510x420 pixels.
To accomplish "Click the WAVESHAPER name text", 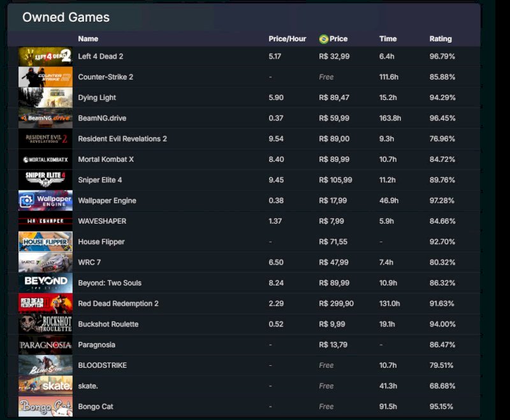I will point(102,221).
